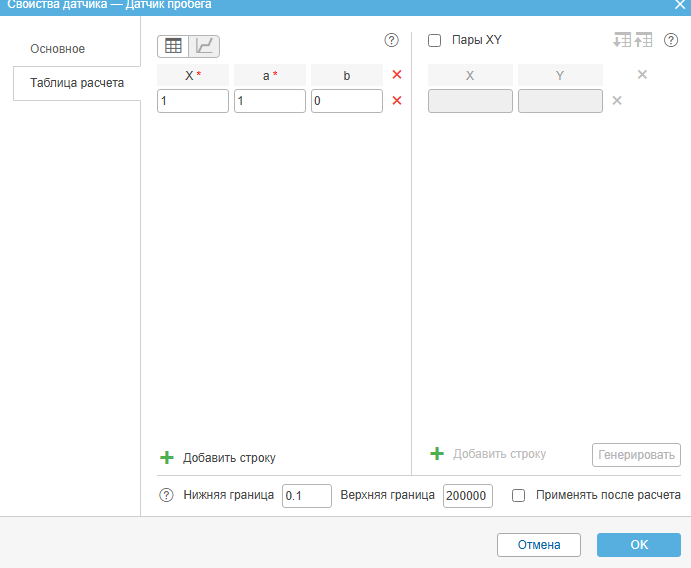This screenshot has height=568, width=691.
Task: Focus the Верхняя граница input field
Action: pyautogui.click(x=467, y=496)
